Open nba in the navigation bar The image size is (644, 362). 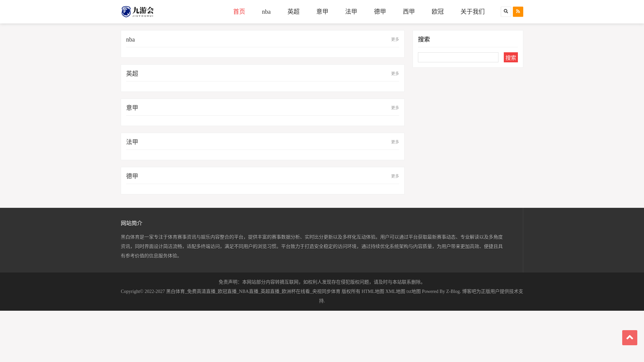click(x=266, y=12)
